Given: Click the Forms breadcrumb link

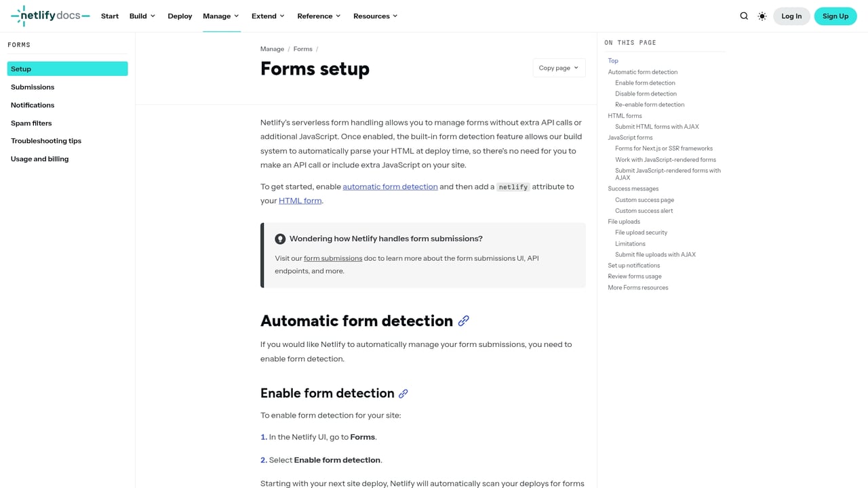Looking at the screenshot, I should pos(302,49).
